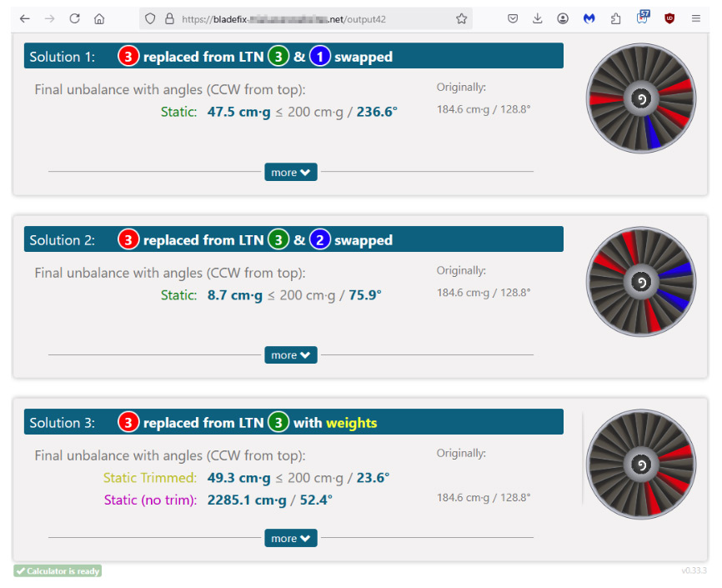The image size is (722, 588).
Task: Click the Solution 1 fan blade diagram
Action: 640,98
